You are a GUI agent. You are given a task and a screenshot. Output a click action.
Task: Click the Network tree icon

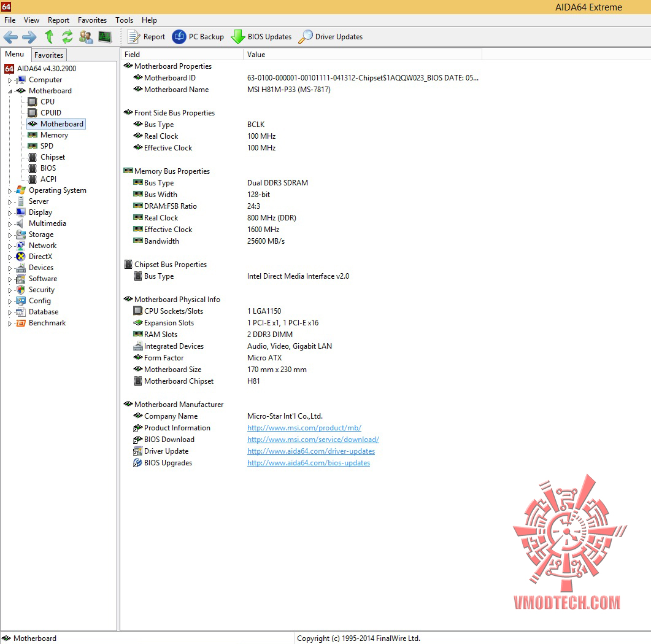click(x=21, y=246)
